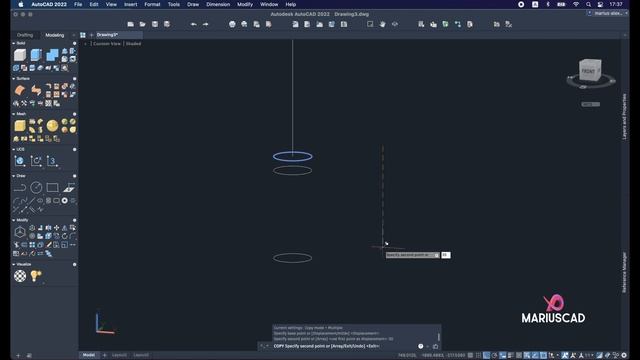The width and height of the screenshot is (640, 360).
Task: Select the Circle draw tool
Action: 36,188
